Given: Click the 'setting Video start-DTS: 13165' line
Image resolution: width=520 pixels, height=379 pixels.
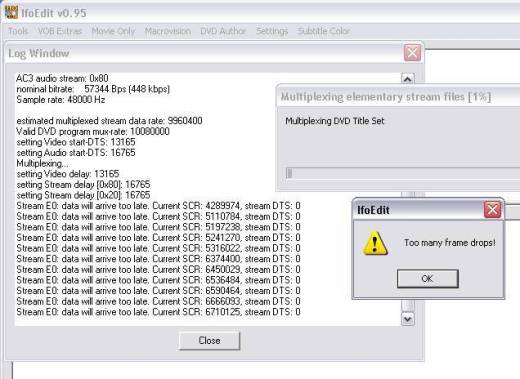Looking at the screenshot, I should click(76, 142).
